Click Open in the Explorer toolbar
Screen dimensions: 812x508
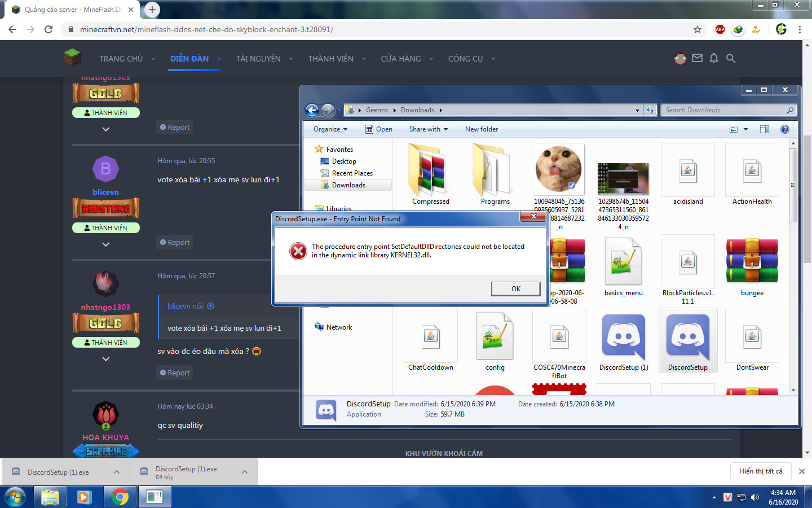click(x=379, y=129)
